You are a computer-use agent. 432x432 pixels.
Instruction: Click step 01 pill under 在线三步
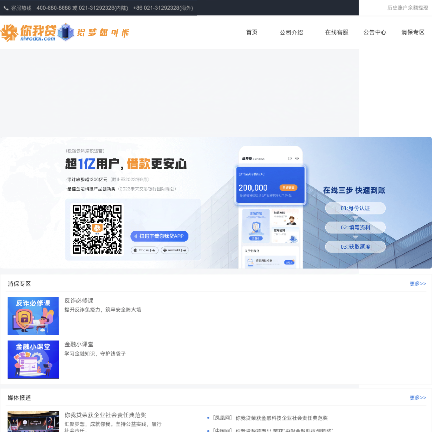[355, 208]
